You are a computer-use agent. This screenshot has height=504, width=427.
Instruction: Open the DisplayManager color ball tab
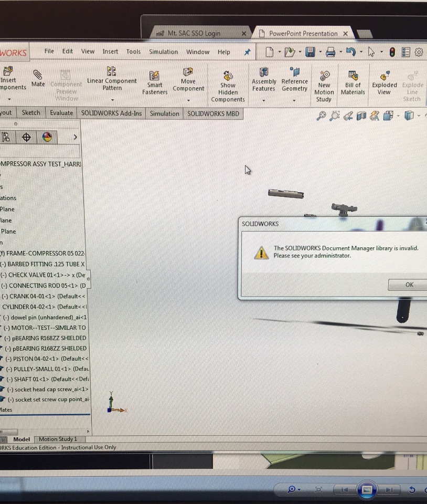pyautogui.click(x=47, y=137)
